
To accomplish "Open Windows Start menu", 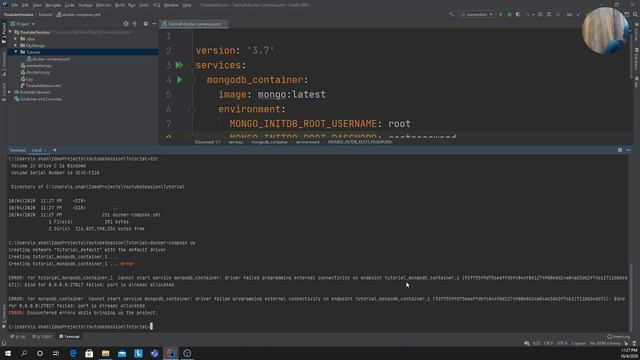I will 8,353.
